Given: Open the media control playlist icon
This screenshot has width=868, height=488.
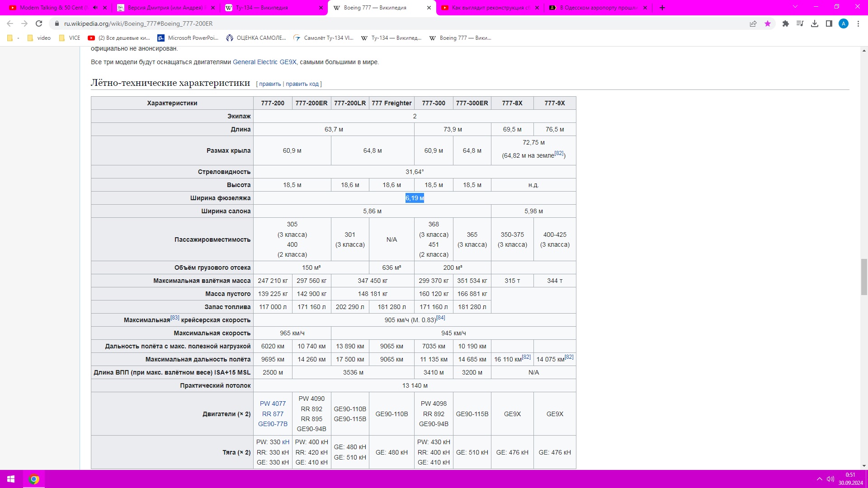Looking at the screenshot, I should (800, 23).
